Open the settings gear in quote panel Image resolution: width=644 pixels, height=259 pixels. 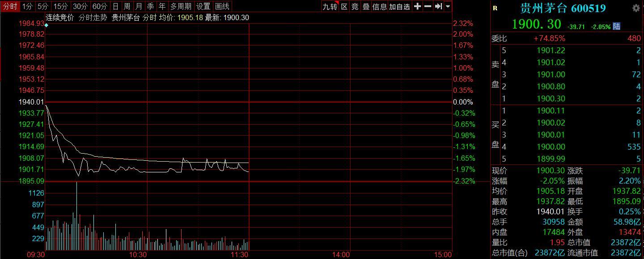click(636, 8)
